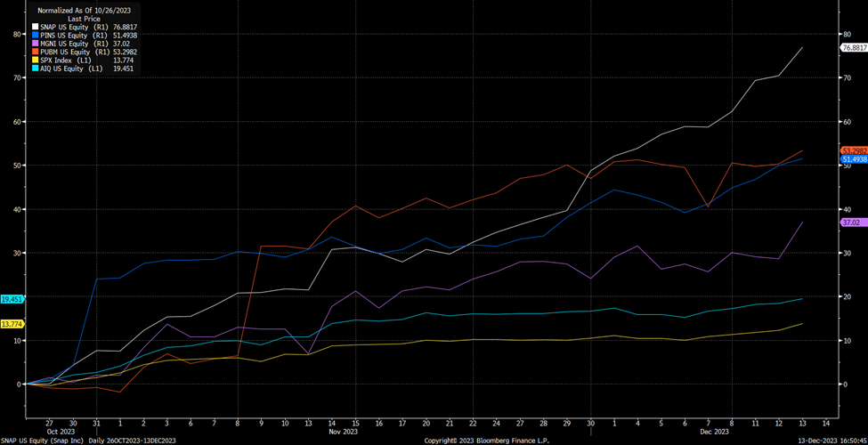This screenshot has height=445, width=868.
Task: Click the 51.4938 PINS blue value tag
Action: (854, 158)
